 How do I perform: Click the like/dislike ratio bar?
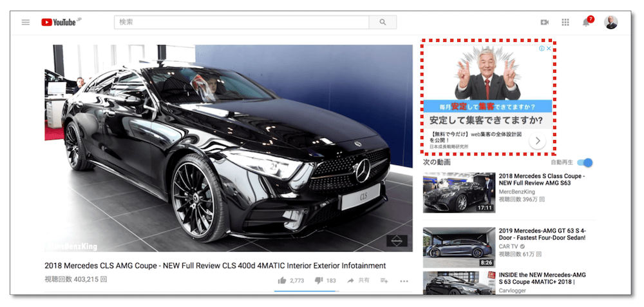(307, 291)
